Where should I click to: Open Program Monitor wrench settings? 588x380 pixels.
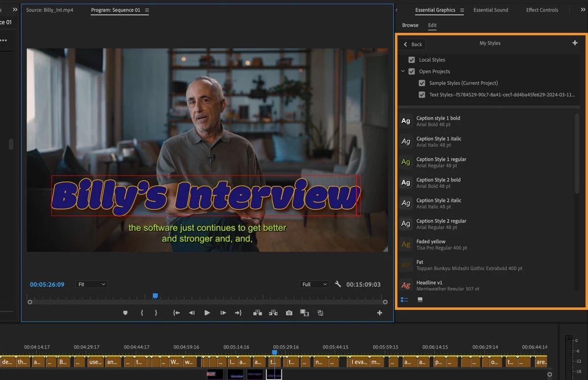click(x=338, y=284)
